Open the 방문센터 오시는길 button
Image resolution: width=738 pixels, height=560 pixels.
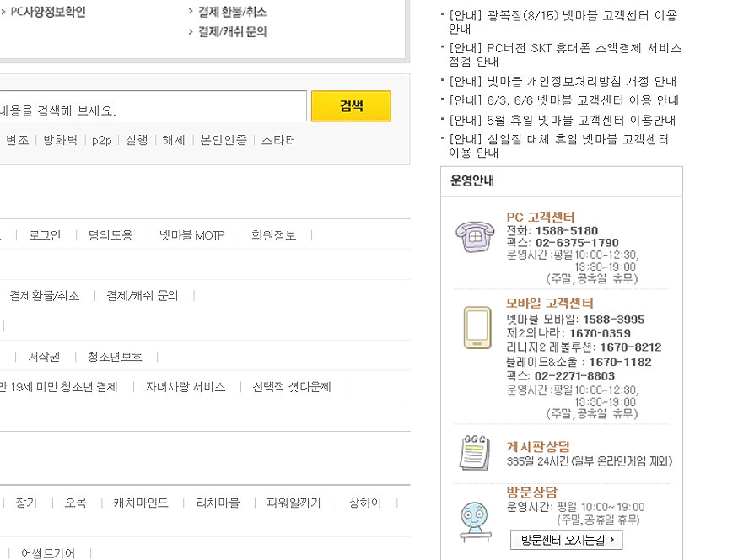coord(566,540)
